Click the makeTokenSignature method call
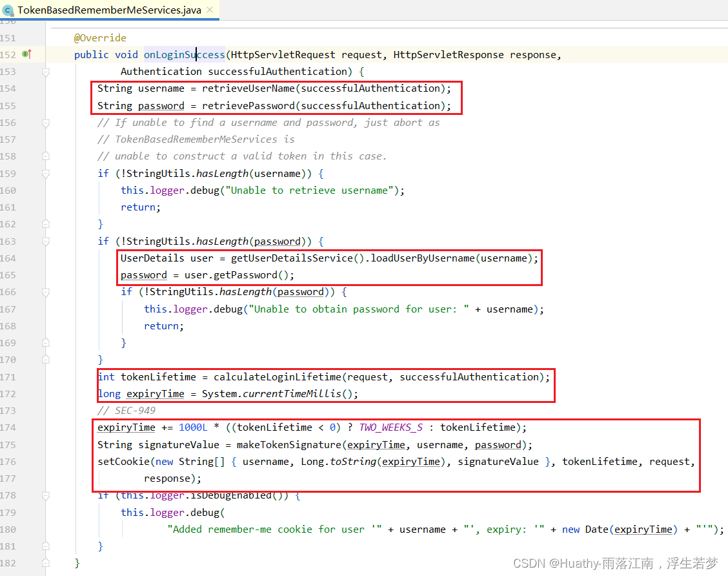The width and height of the screenshot is (728, 576). click(x=288, y=445)
